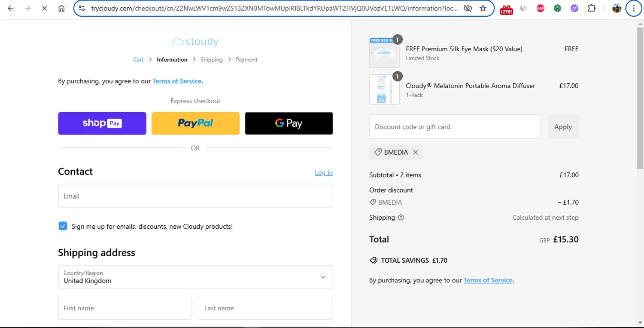Image resolution: width=644 pixels, height=328 pixels.
Task: Go to Cart breadcrumb
Action: click(x=138, y=60)
